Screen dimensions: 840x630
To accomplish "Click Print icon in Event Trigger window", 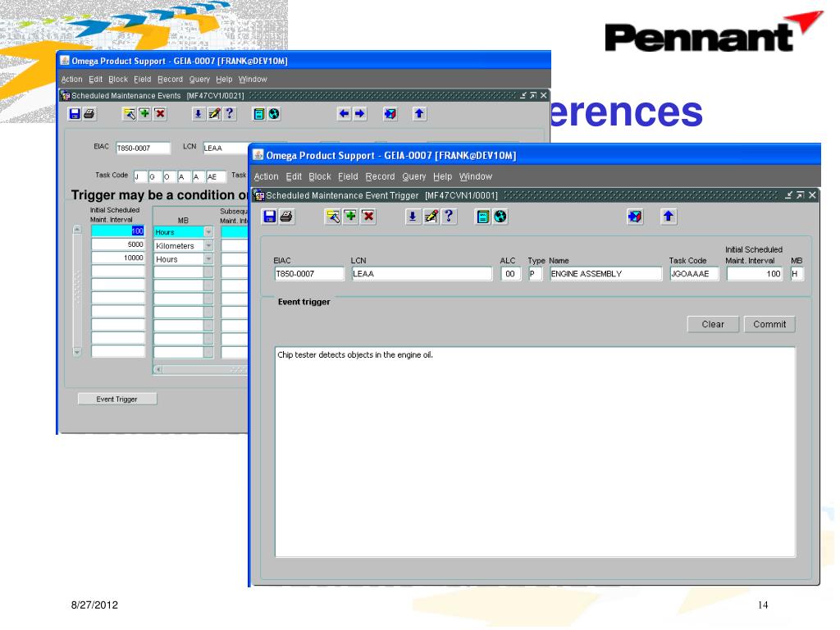I will (x=286, y=217).
